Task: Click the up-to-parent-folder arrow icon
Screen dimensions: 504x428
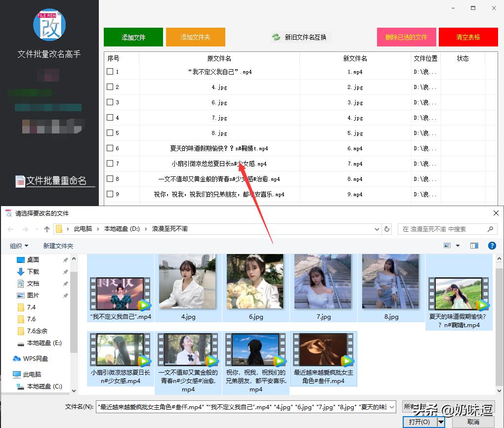Action: [x=47, y=229]
